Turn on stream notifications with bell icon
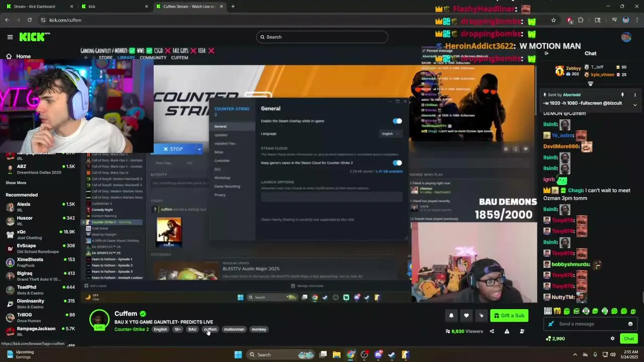Viewport: 644px width, 362px height. pyautogui.click(x=451, y=316)
